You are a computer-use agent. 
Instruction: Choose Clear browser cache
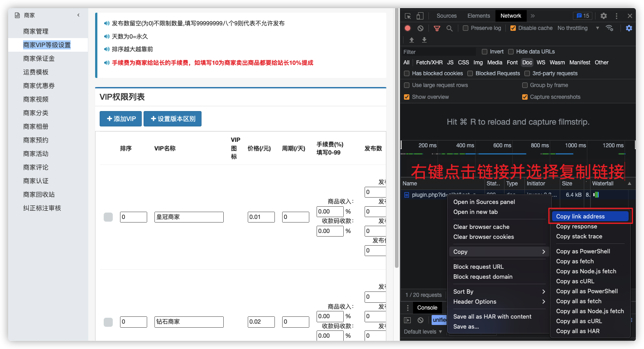coord(481,227)
